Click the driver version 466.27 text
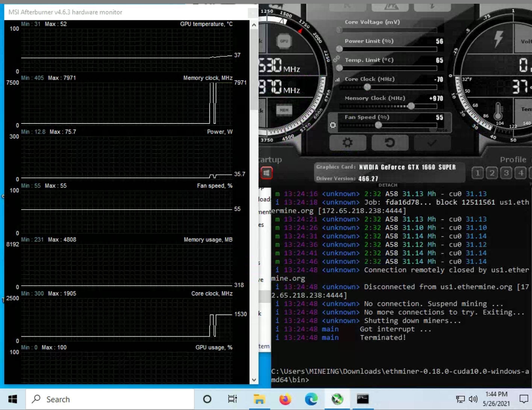This screenshot has width=532, height=410. [368, 179]
